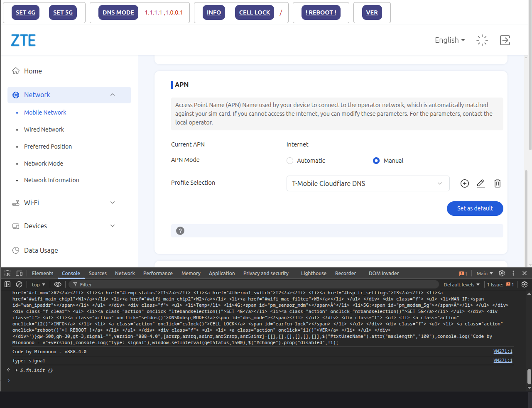Image resolution: width=532 pixels, height=408 pixels.
Task: Switch to the Elements tab in DevTools
Action: tap(42, 273)
